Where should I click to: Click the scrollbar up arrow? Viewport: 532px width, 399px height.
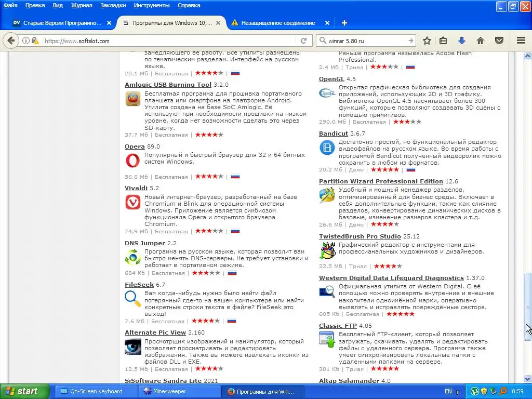click(x=528, y=56)
